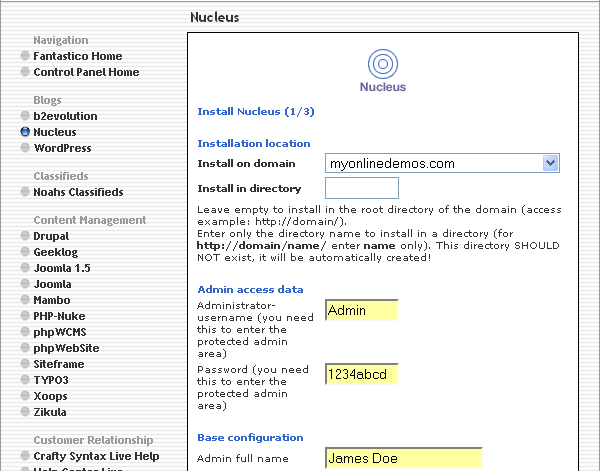Choose Noahs Classifieds in sidebar
Image resolution: width=600 pixels, height=471 pixels.
[x=78, y=192]
